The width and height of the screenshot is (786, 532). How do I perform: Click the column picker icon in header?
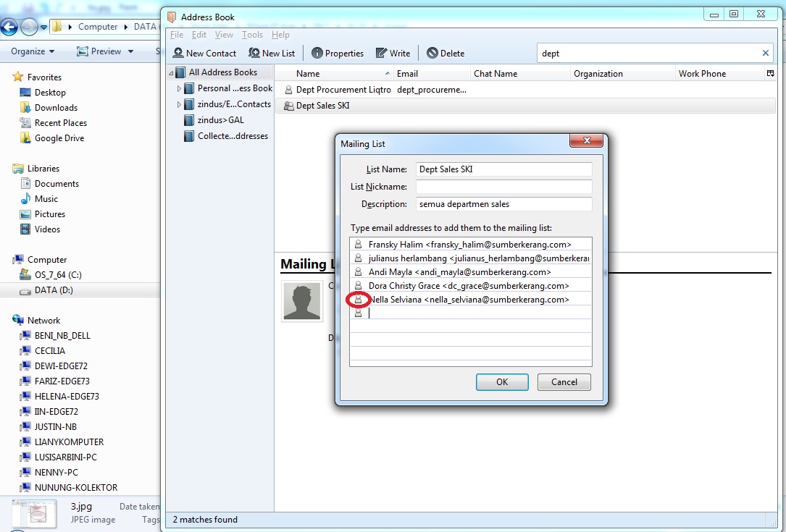pos(770,74)
